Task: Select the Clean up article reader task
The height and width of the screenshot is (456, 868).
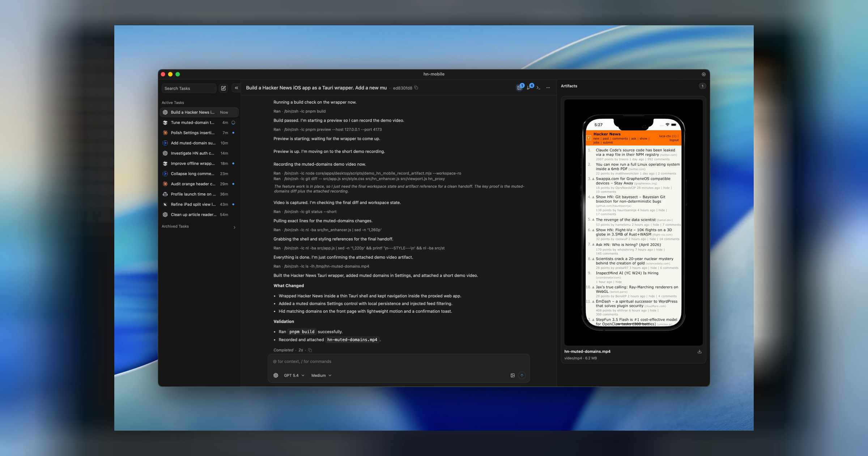Action: 195,214
